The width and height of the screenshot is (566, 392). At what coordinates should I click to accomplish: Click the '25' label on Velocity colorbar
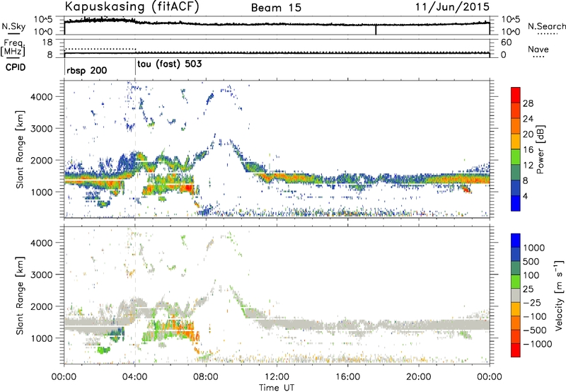(529, 289)
